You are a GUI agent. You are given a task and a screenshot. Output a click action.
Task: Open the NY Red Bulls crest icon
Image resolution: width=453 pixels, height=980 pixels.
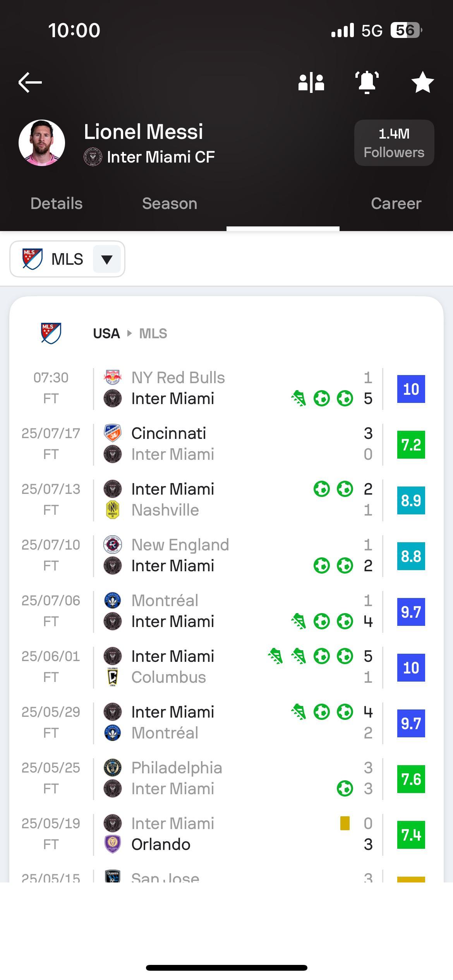pos(113,377)
